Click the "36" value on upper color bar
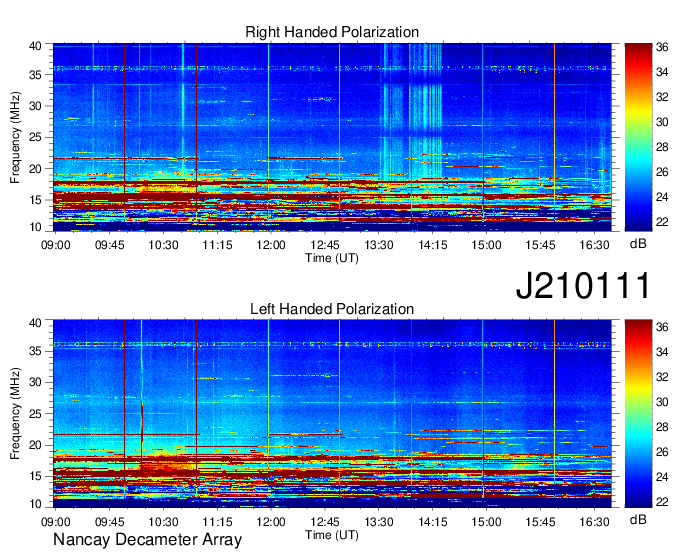 coord(662,47)
